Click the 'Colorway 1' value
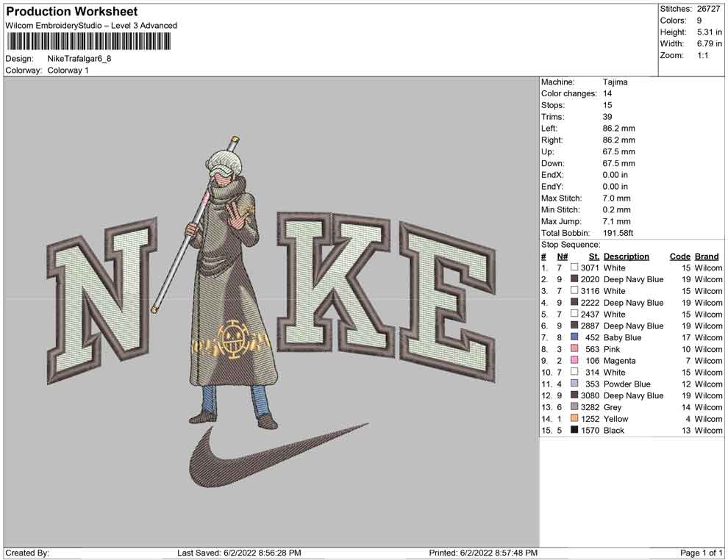The image size is (728, 560). point(68,71)
